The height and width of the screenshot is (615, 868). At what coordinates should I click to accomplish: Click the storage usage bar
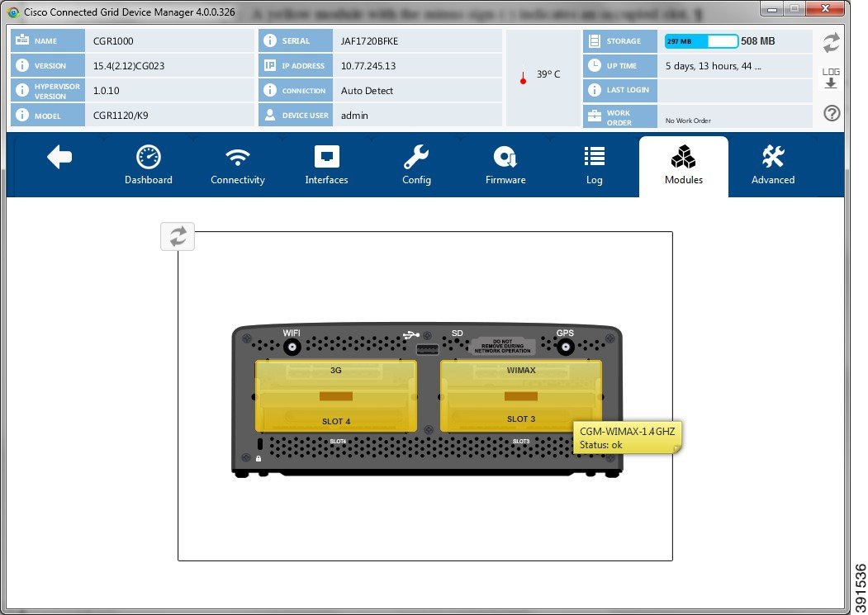701,41
